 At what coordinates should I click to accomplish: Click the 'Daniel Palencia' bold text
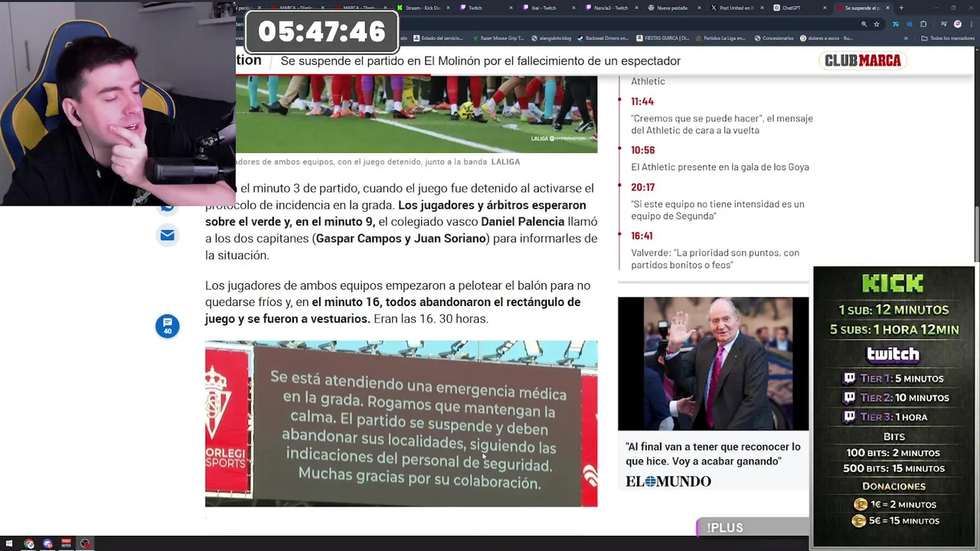[x=523, y=222]
